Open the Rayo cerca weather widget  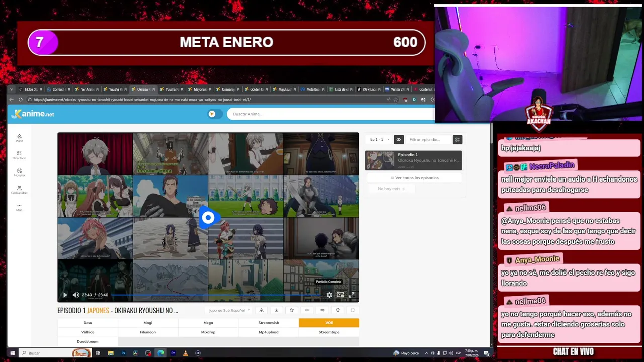pyautogui.click(x=406, y=353)
